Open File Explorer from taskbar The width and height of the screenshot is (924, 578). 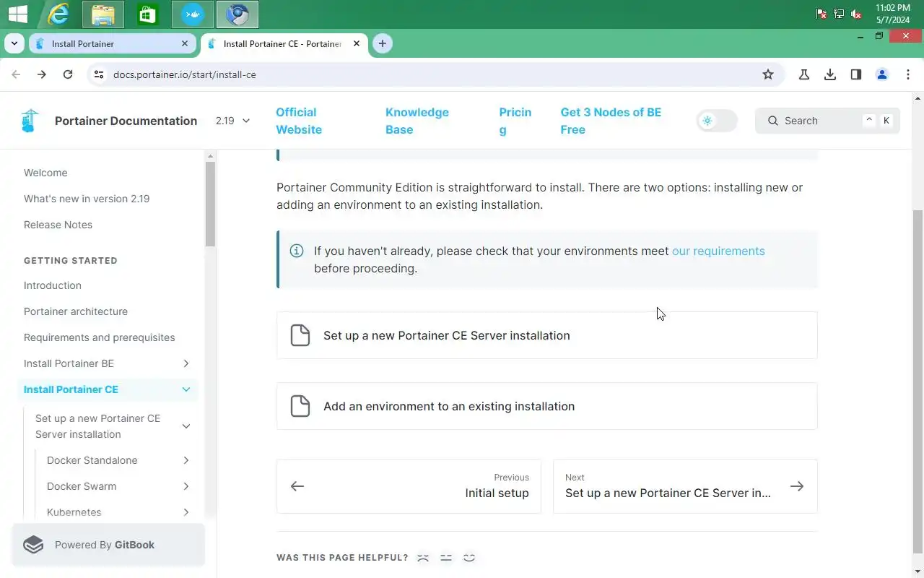point(103,14)
